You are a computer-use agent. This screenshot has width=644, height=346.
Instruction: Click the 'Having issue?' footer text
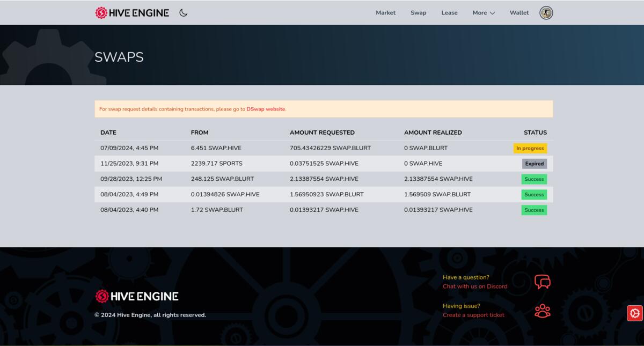(x=462, y=306)
